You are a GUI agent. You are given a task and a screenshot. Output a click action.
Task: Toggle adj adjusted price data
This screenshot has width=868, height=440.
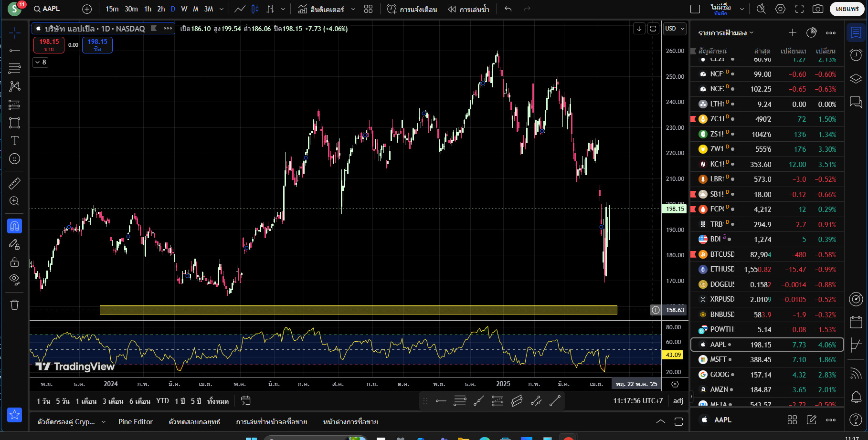(x=678, y=401)
